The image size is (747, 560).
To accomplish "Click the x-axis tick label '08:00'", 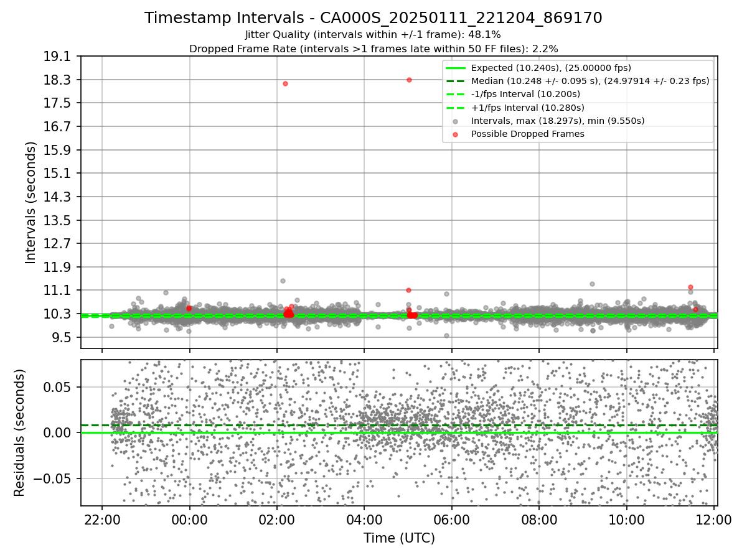I will 539,520.
